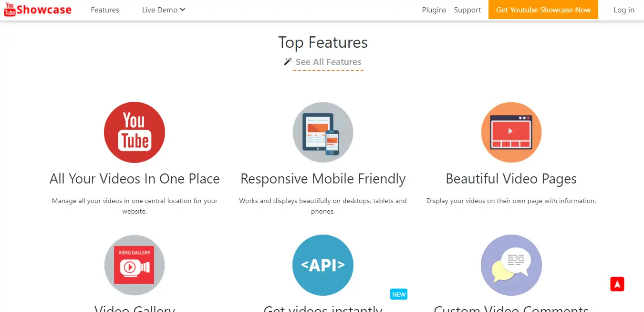
Task: Follow the See All Features link
Action: (x=328, y=62)
